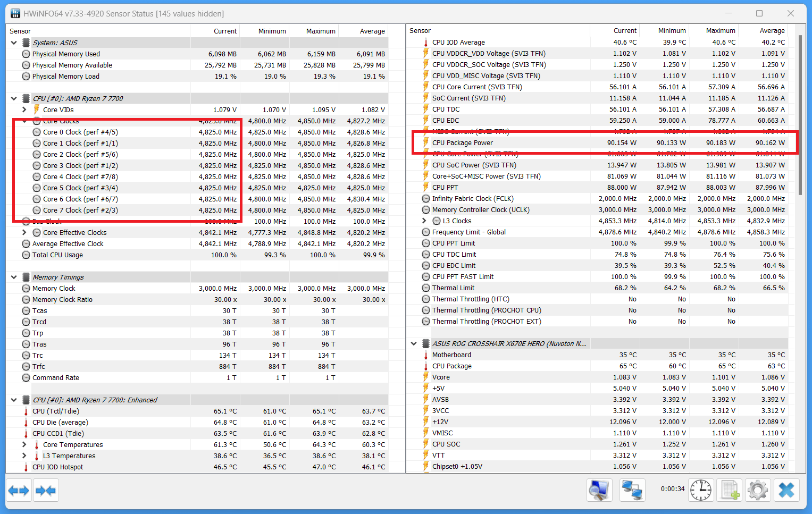Expand the Core VIDs row

point(24,109)
